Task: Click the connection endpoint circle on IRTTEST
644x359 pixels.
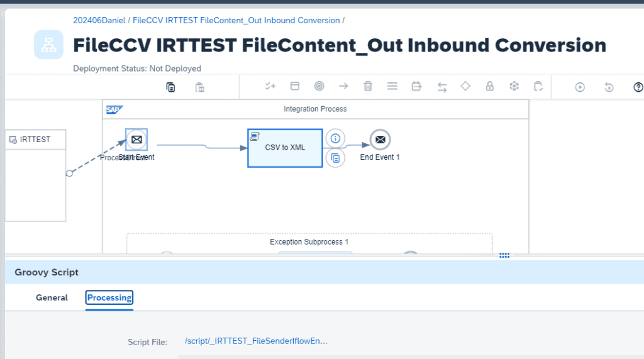Action: pos(69,174)
